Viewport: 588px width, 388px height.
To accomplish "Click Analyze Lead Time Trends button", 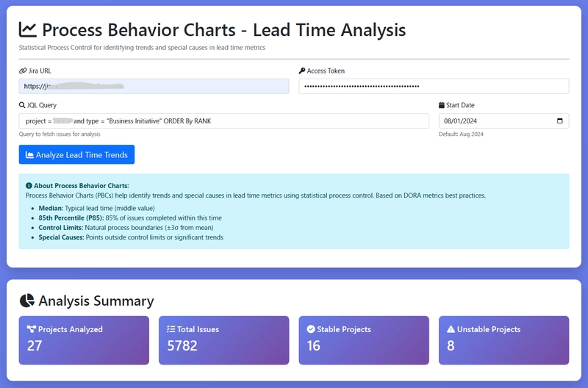I will click(77, 154).
